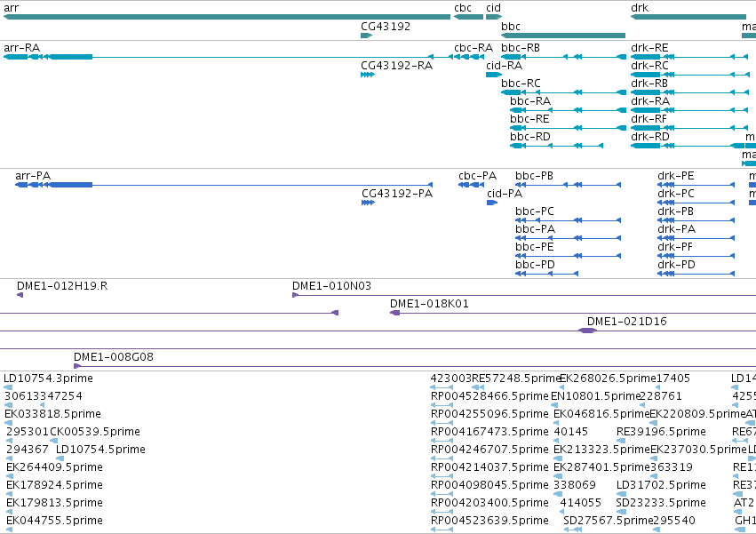
Task: Open the drk-PD protein label
Action: coord(676,265)
